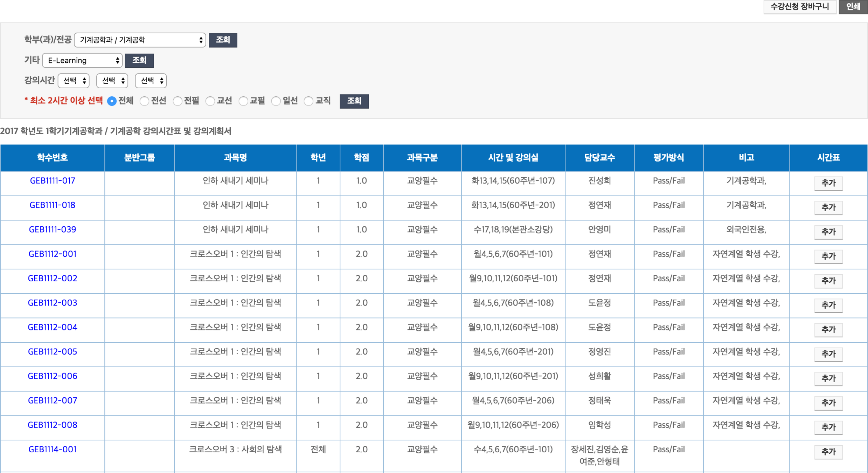868x473 pixels.
Task: Click the 담당교수 column header
Action: coord(599,158)
